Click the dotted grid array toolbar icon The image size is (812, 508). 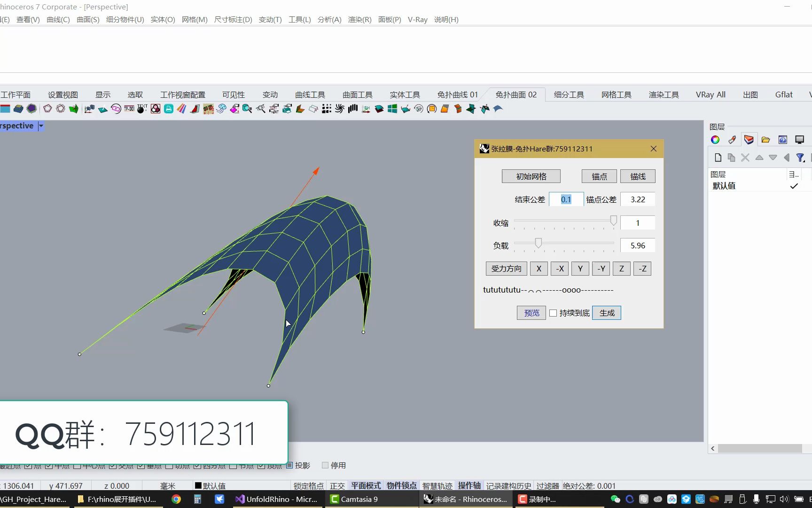327,109
